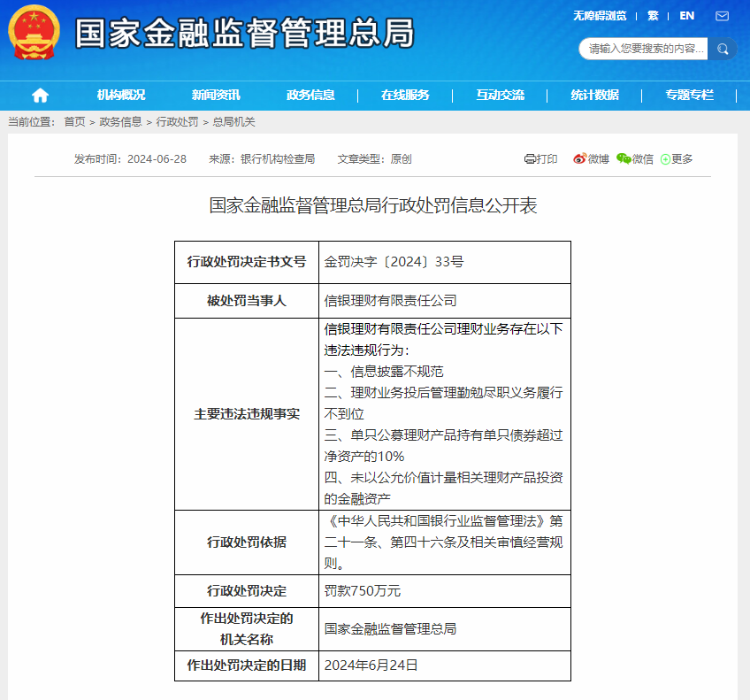This screenshot has height=700, width=750.
Task: Click the source text 银行机构检查局
Action: coord(278,159)
